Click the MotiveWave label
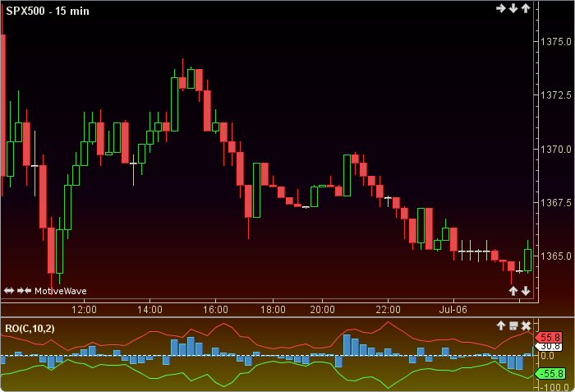Viewport: 575px width, 392px height. (x=61, y=291)
